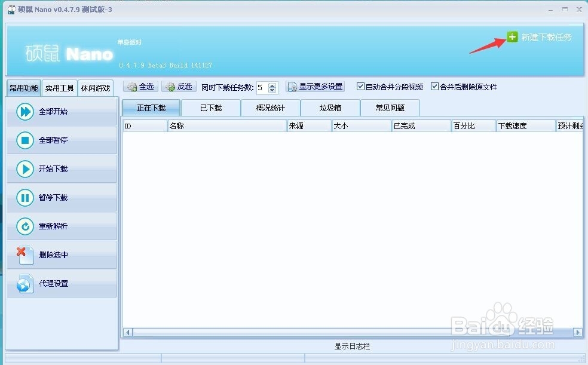Click the 全部暂停 button label
588x365 pixels.
point(53,140)
